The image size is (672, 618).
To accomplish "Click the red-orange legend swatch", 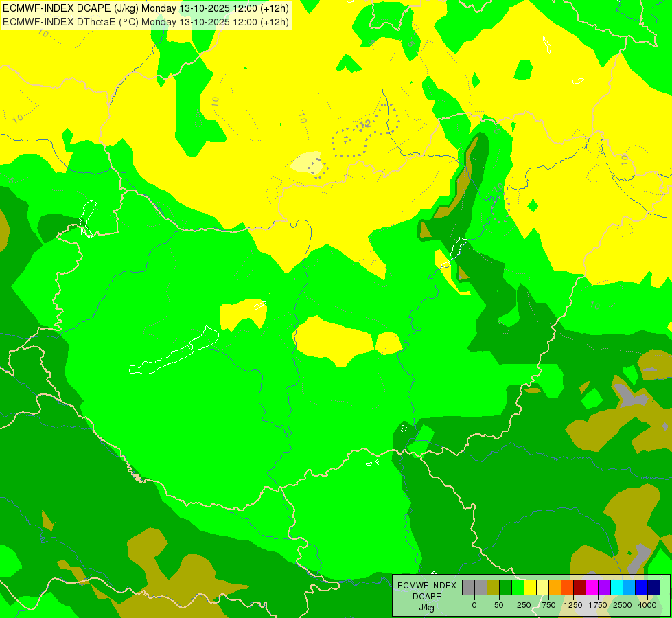I will pos(568,587).
